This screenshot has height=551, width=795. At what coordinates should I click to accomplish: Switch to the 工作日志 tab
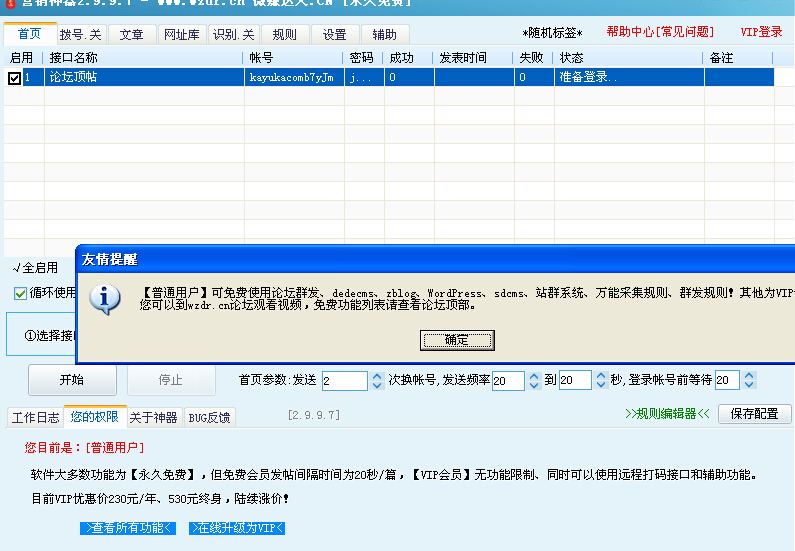click(35, 417)
